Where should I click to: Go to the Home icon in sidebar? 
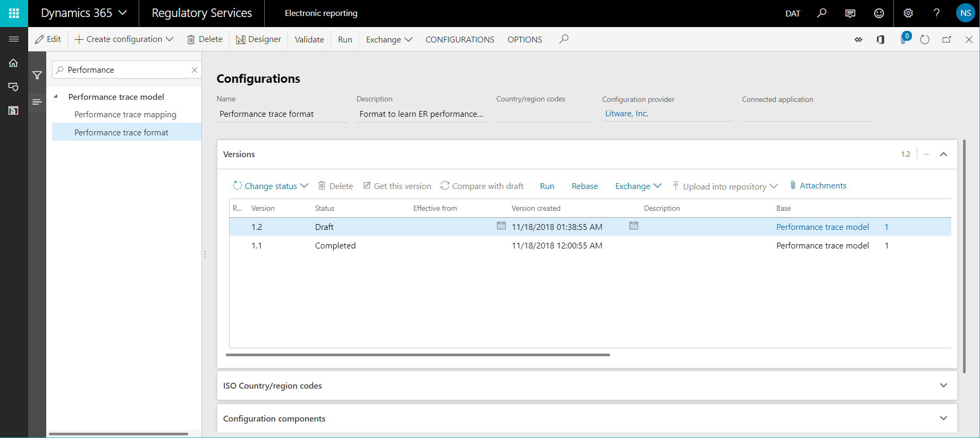click(x=14, y=63)
